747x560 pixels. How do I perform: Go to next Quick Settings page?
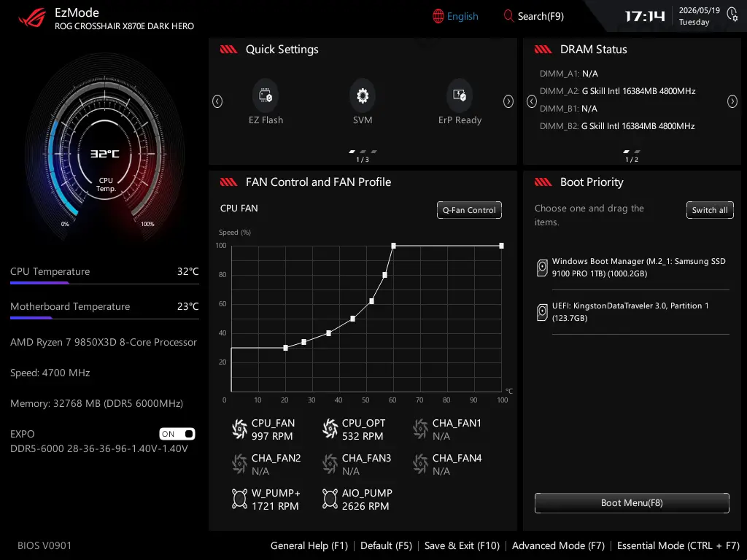(x=508, y=101)
